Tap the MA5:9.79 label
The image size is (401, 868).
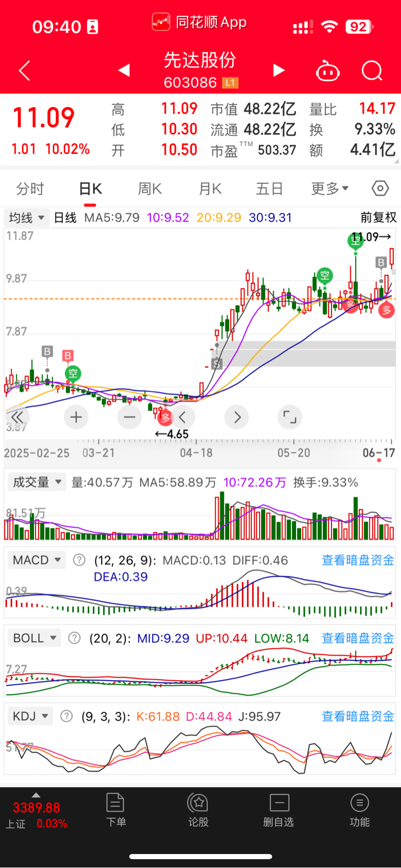pos(112,218)
